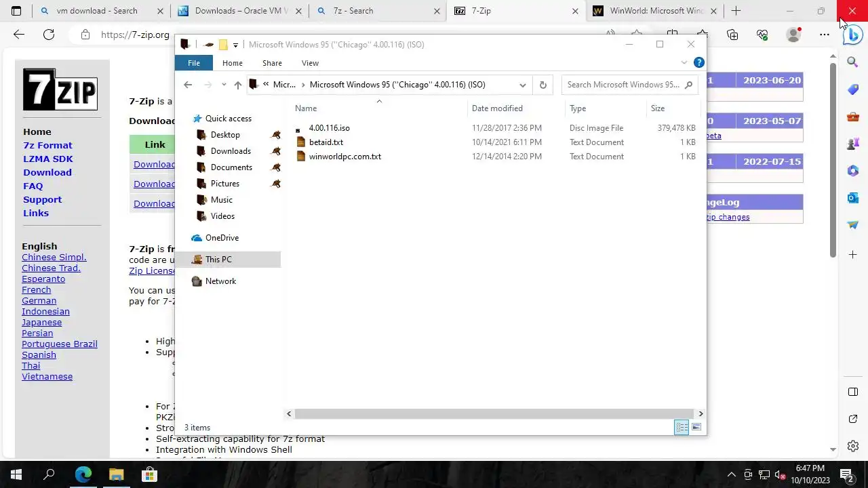The width and height of the screenshot is (868, 488).
Task: Open Edge tab actions menu
Action: (x=16, y=11)
